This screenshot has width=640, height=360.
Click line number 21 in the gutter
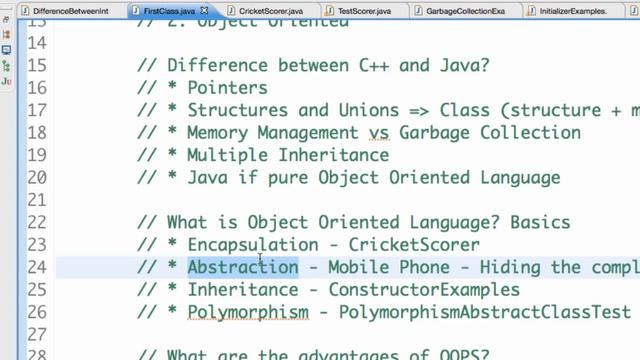(37, 200)
